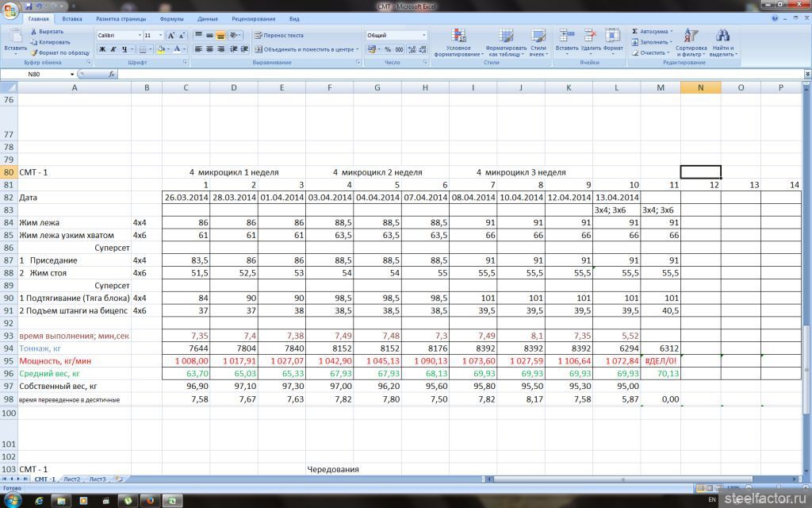The image size is (812, 508).
Task: Click the AutoSum (Автосумма) sigma icon
Action: (x=636, y=32)
